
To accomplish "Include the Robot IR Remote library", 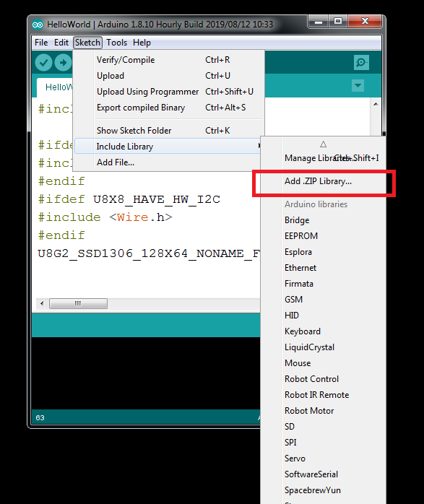I will point(324,395).
